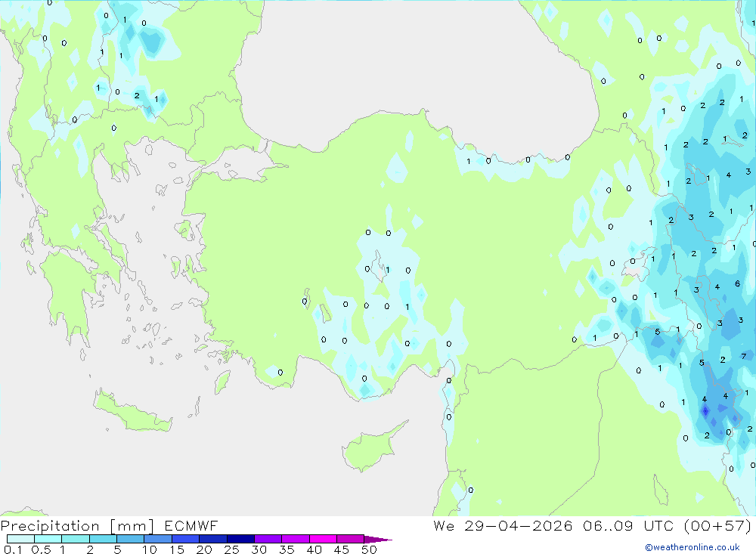Click the legend scale value '0.1'
Screen dimensions: 756x554
click(13, 549)
